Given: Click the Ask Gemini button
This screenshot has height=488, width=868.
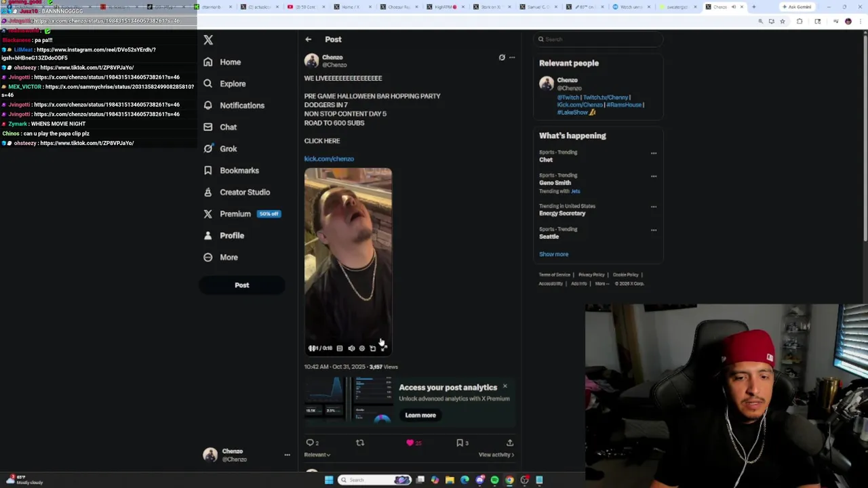Looking at the screenshot, I should pos(796,7).
